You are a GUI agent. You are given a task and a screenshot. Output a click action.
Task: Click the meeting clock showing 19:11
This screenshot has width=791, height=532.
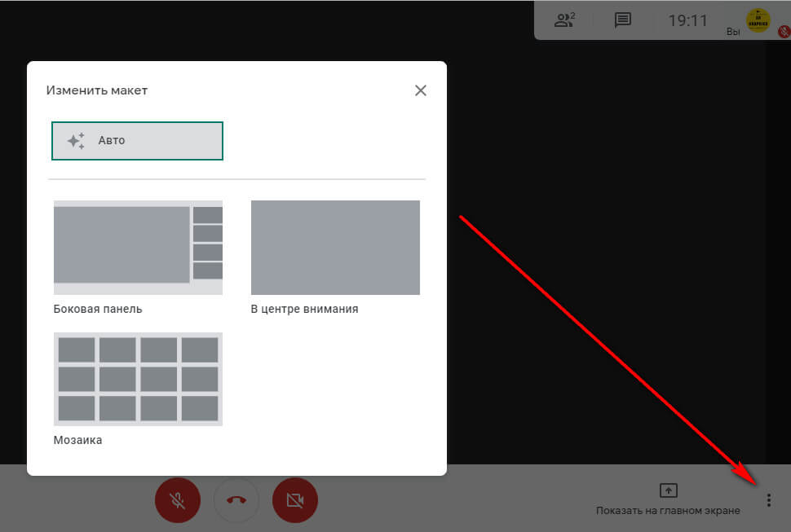687,20
